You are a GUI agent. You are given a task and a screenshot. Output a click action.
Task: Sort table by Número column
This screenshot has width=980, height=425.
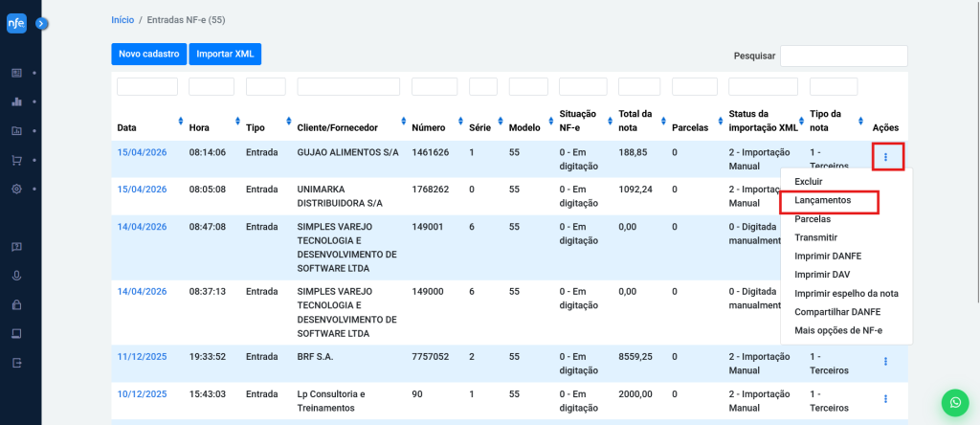[460, 121]
